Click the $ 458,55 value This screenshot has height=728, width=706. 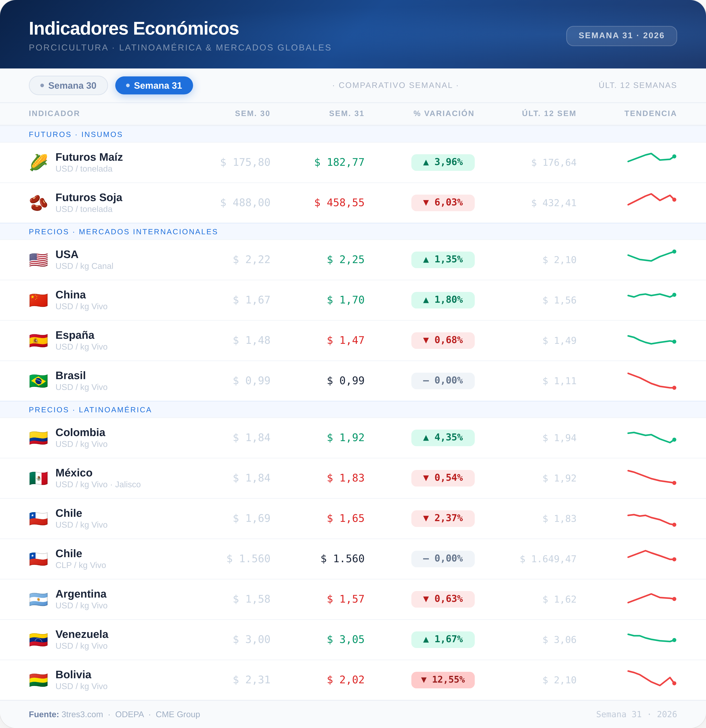339,203
